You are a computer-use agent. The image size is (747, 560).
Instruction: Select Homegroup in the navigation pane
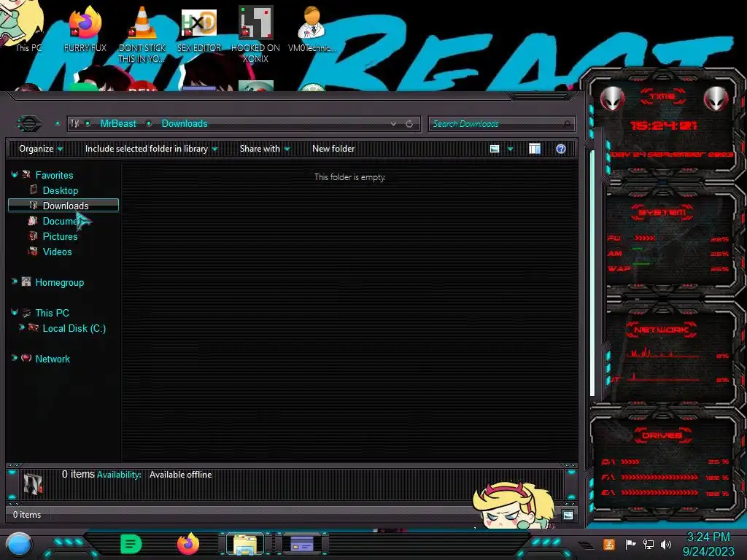pos(60,282)
